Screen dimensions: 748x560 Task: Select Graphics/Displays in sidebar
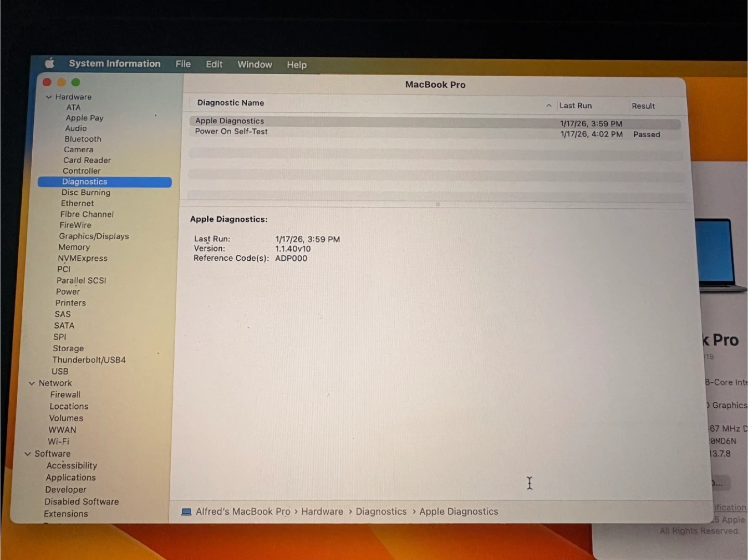point(94,236)
